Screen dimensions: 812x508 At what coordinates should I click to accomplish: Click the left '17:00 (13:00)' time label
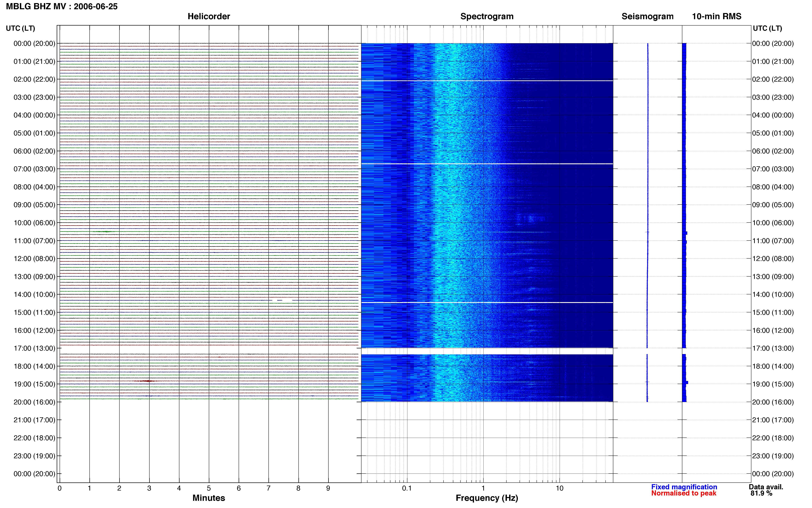(x=34, y=348)
